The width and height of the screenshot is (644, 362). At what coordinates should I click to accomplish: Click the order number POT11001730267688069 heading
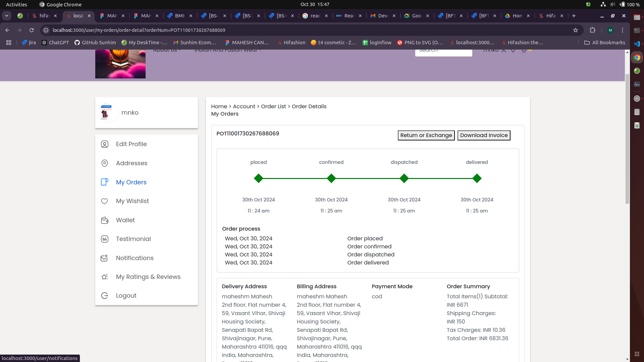pyautogui.click(x=248, y=133)
